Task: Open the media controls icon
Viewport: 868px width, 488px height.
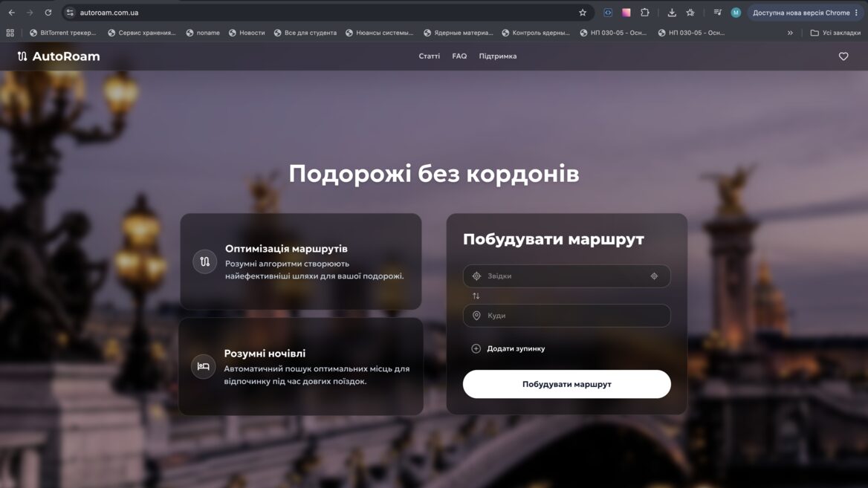Action: [717, 12]
